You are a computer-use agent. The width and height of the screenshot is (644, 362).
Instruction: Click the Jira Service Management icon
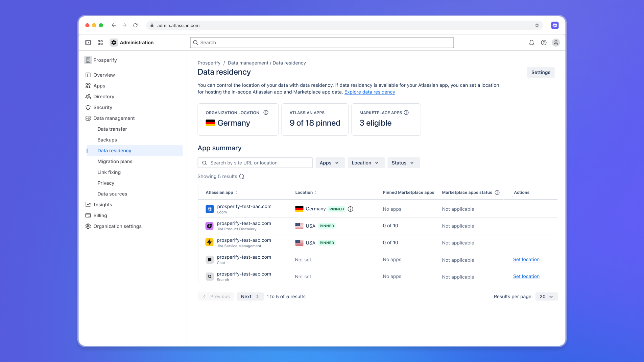coord(210,242)
